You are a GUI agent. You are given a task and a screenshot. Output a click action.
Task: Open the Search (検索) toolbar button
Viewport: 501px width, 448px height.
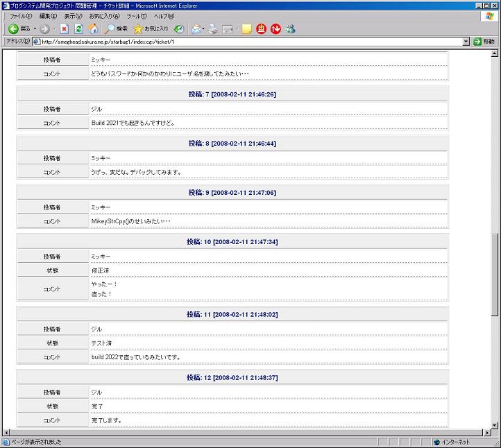click(x=116, y=29)
